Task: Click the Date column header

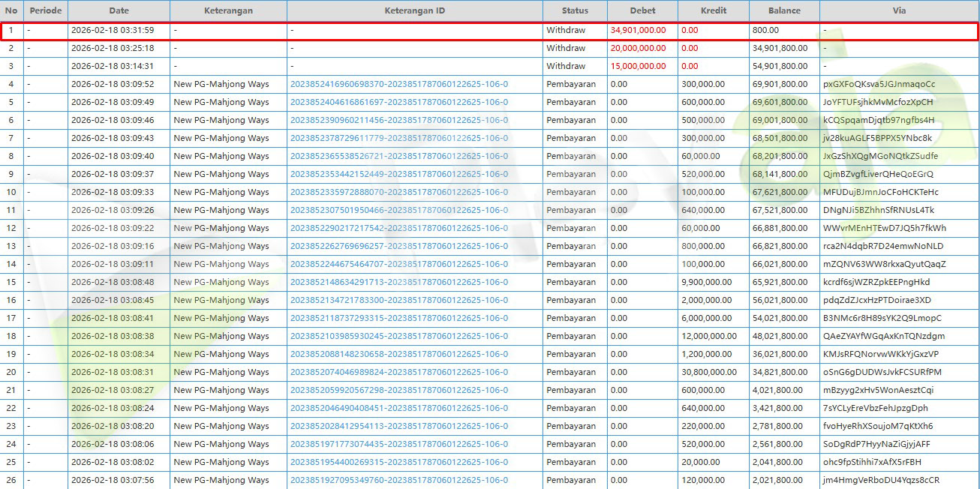Action: tap(119, 11)
